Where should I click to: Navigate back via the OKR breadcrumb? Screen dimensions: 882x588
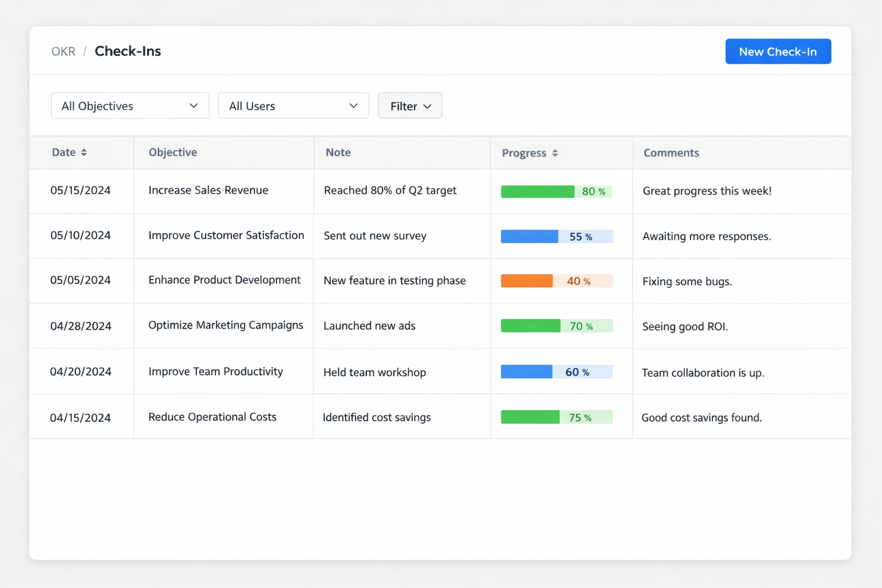[x=63, y=51]
